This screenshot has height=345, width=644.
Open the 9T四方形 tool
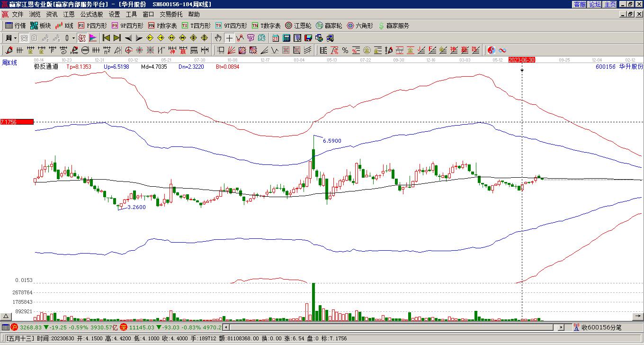click(x=231, y=26)
